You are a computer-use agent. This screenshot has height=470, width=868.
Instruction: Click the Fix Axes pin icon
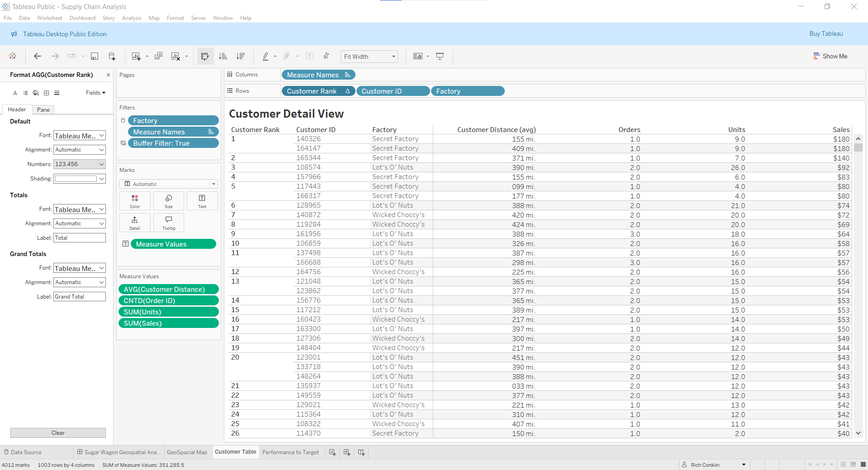[326, 56]
